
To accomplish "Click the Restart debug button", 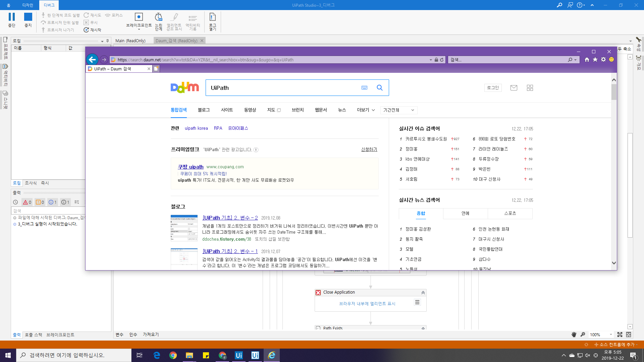I will point(92,30).
